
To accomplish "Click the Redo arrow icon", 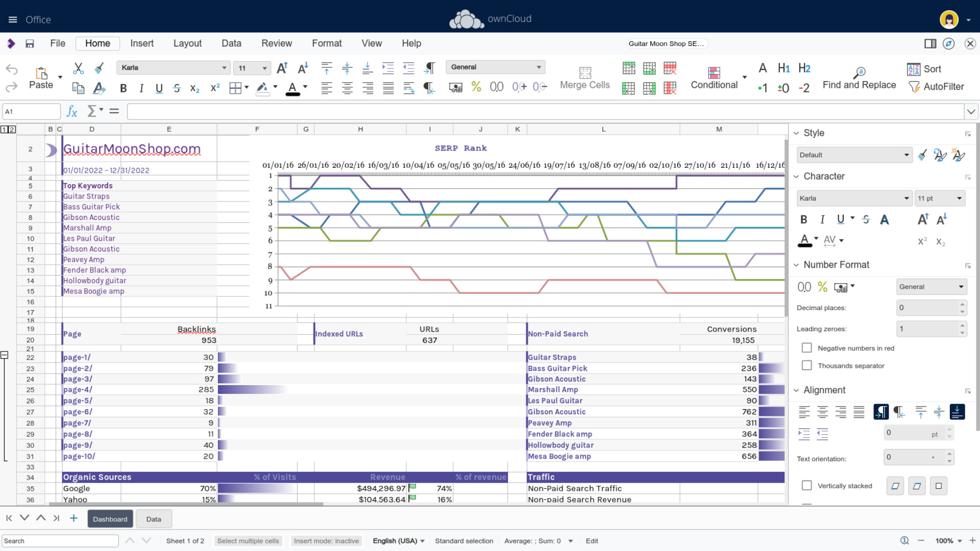I will tap(12, 87).
